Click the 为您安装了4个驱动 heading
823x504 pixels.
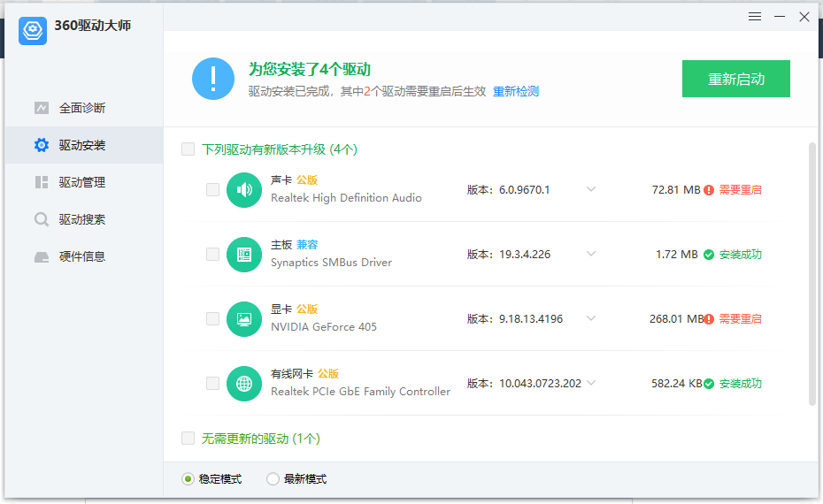click(310, 69)
